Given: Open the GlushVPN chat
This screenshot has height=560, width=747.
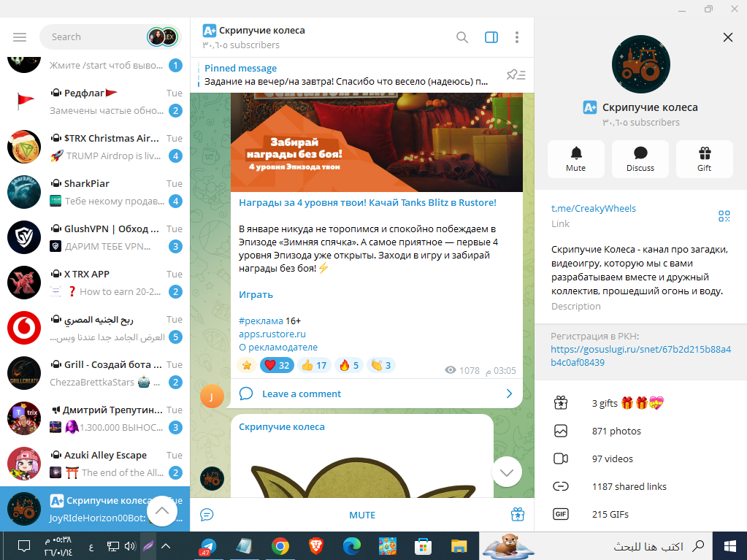Looking at the screenshot, I should pos(95,237).
